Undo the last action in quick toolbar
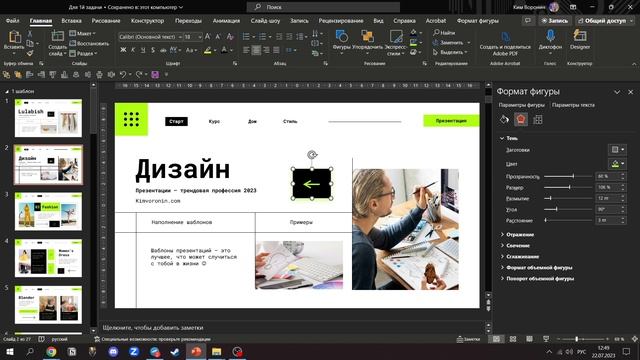This screenshot has width=640, height=360. 123,75
